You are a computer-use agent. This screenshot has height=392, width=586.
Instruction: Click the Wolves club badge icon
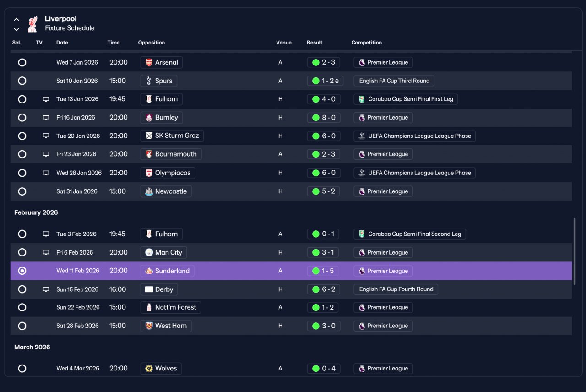pos(149,369)
